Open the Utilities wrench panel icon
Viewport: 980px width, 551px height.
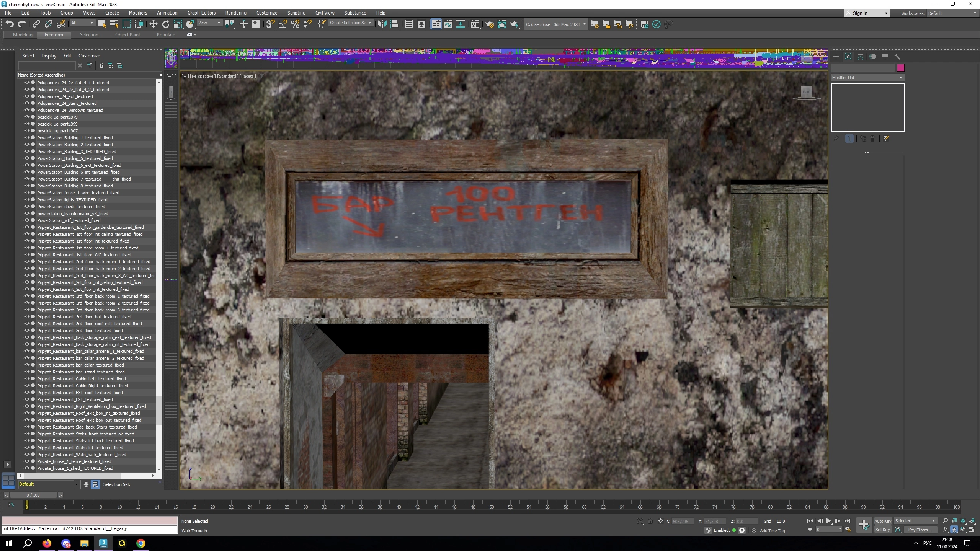pyautogui.click(x=897, y=57)
